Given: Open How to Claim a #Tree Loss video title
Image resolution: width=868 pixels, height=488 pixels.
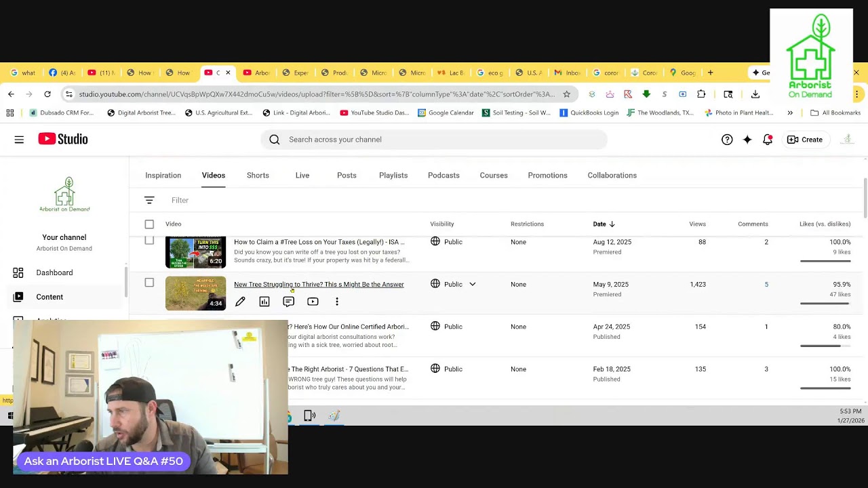Looking at the screenshot, I should pos(319,242).
